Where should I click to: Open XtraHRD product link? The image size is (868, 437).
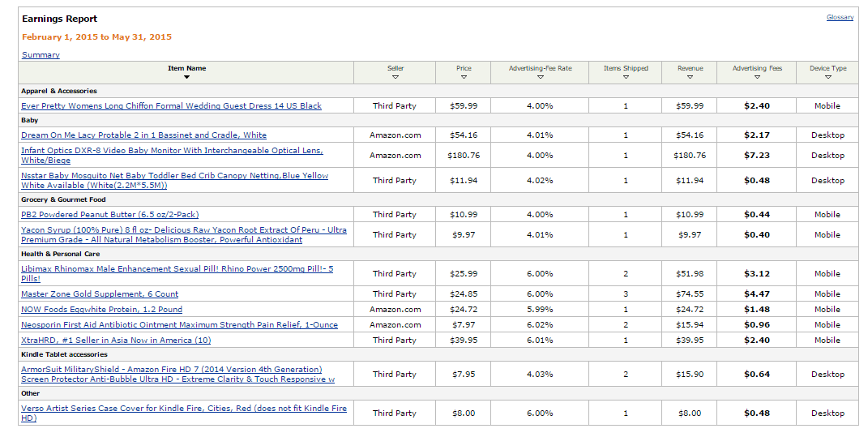(x=116, y=340)
